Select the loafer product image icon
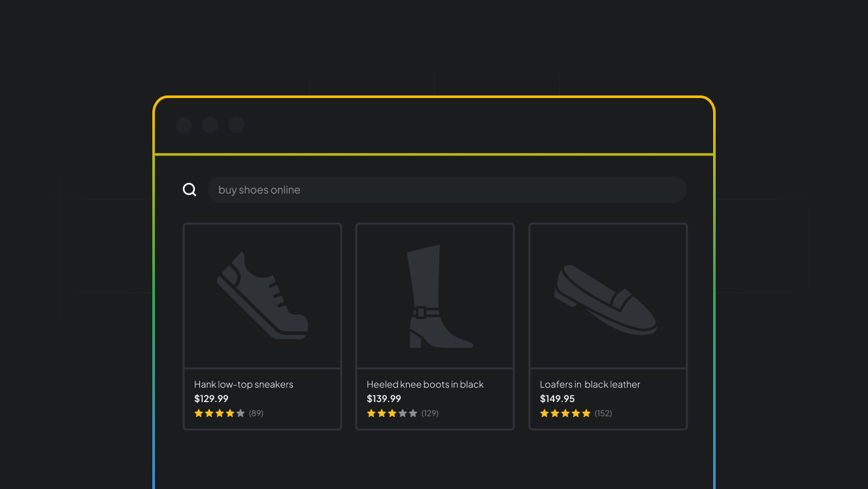This screenshot has height=489, width=868. 608,295
